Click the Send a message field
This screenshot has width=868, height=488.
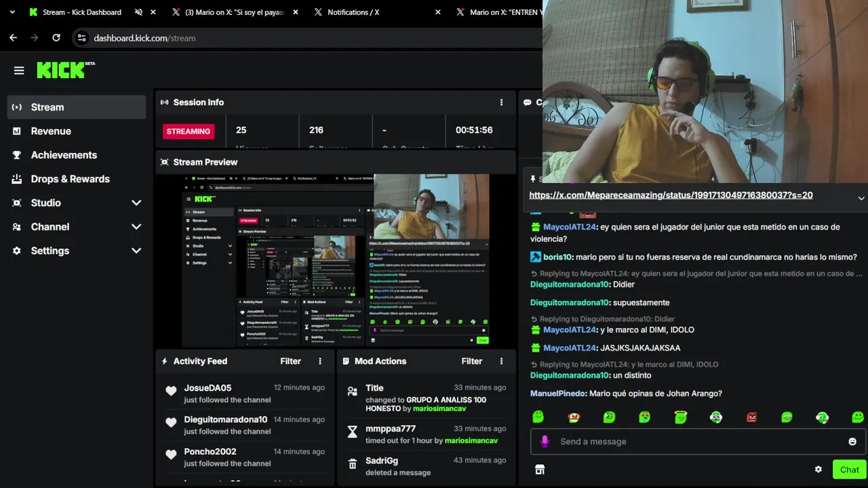pyautogui.click(x=698, y=441)
